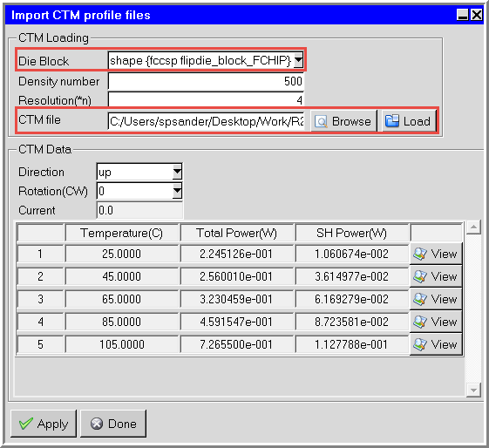
Task: Click the Density number field showing 500
Action: [206, 81]
